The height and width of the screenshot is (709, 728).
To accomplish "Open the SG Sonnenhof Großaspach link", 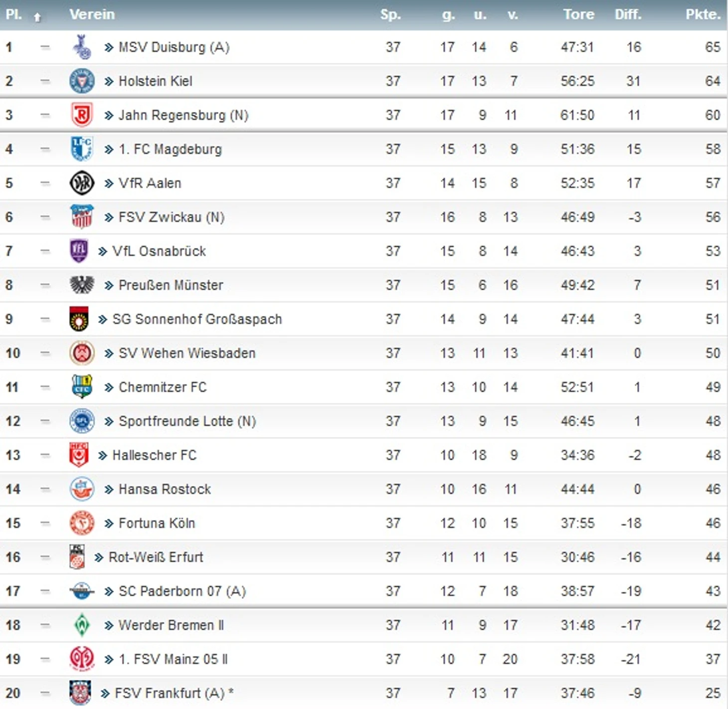I will 197,319.
